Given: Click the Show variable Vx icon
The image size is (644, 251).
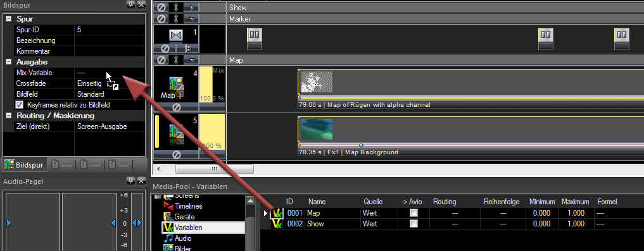Looking at the screenshot, I should point(277,224).
